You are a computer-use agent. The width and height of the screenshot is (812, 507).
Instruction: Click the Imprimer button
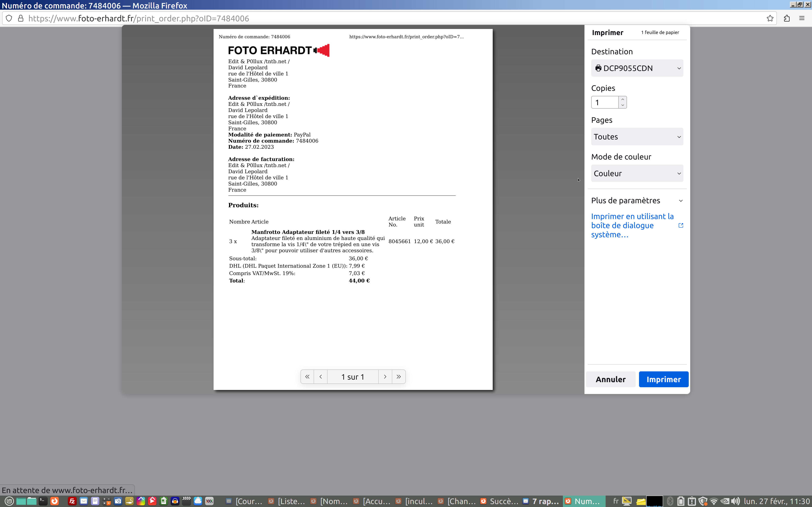(663, 379)
